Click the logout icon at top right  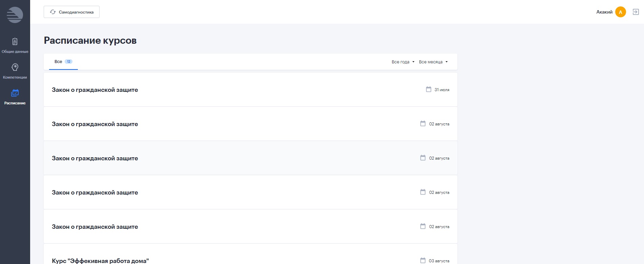pos(636,12)
